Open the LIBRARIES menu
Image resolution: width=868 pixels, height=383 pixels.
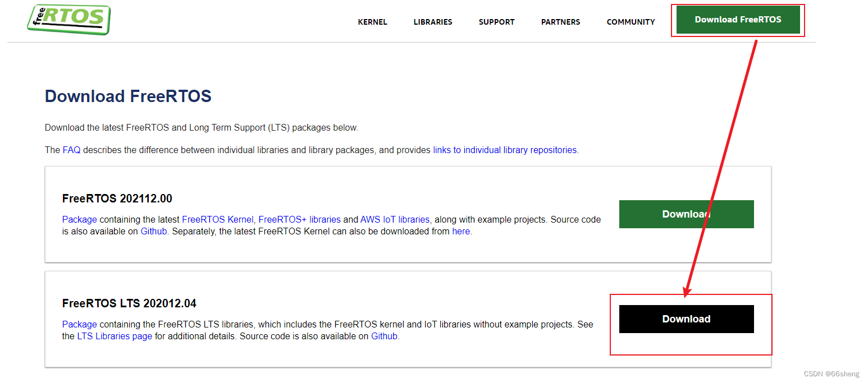coord(433,22)
